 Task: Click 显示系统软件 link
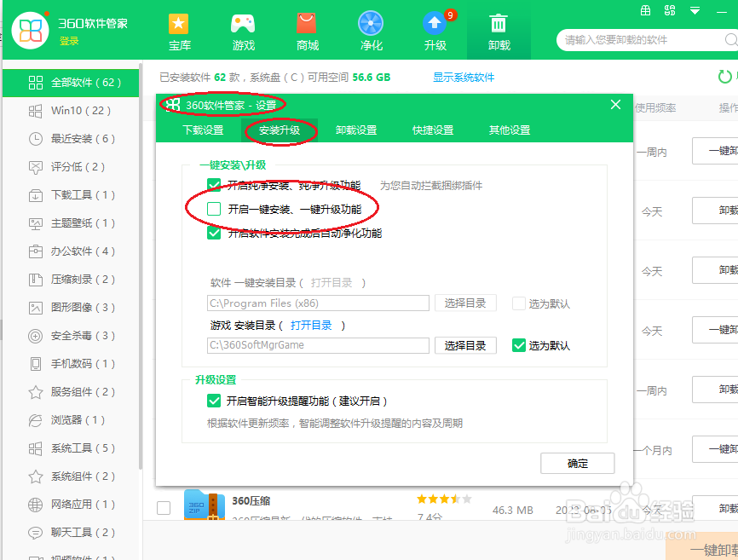(x=464, y=78)
